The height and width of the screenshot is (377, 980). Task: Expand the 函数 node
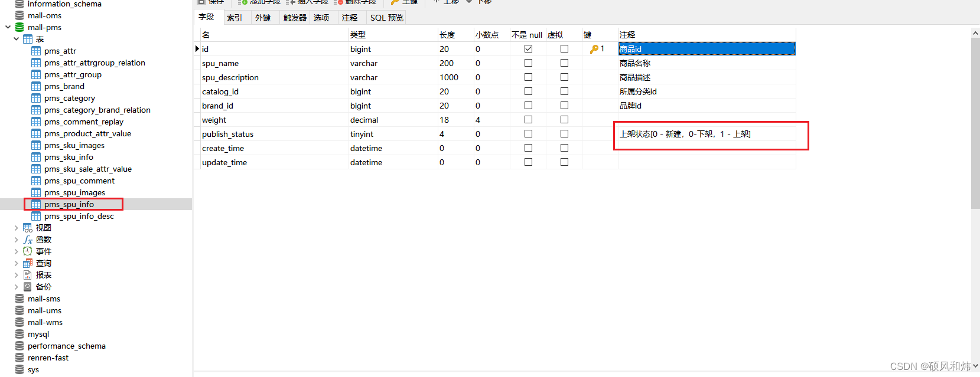tap(16, 240)
